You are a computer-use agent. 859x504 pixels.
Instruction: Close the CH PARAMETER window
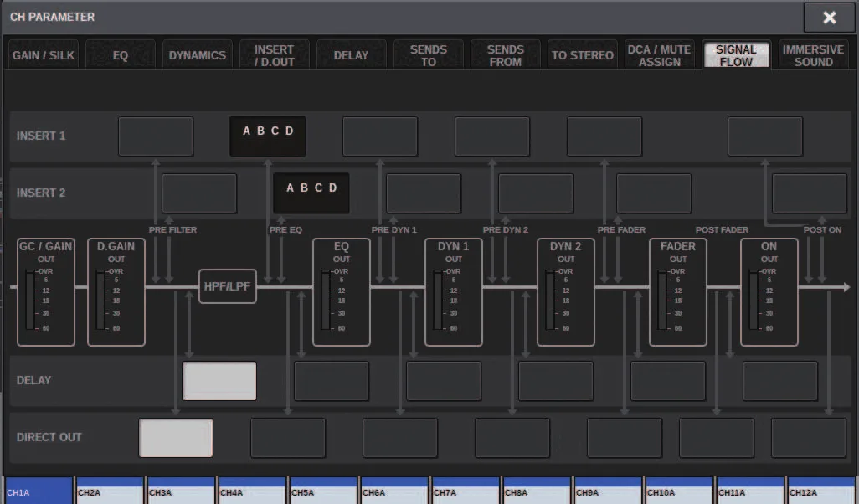pyautogui.click(x=830, y=18)
